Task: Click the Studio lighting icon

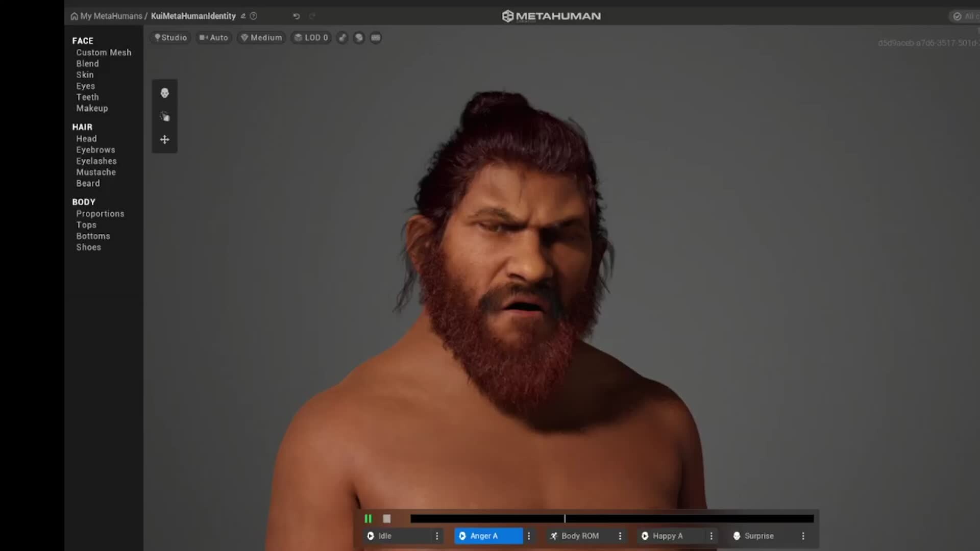Action: (x=157, y=37)
